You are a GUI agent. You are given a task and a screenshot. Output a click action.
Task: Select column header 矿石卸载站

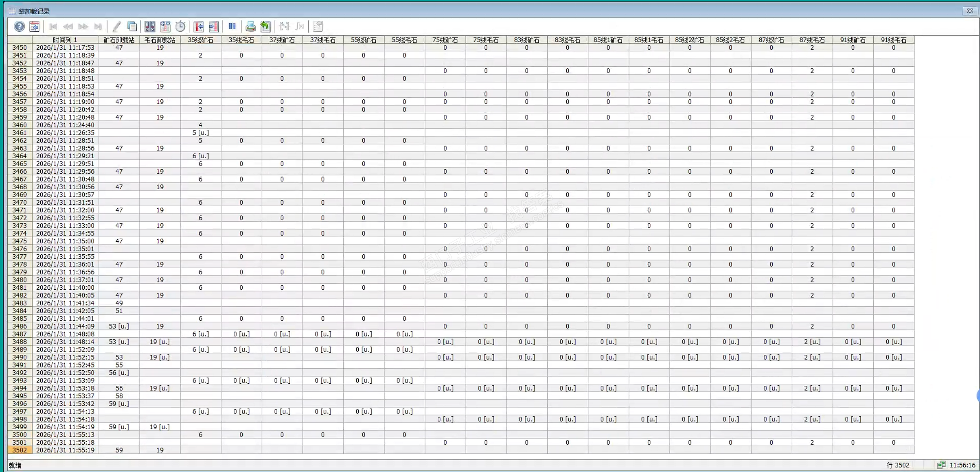click(119, 40)
